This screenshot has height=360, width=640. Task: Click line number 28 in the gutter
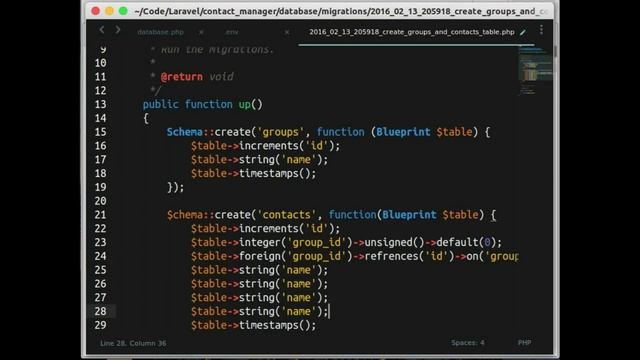100,311
